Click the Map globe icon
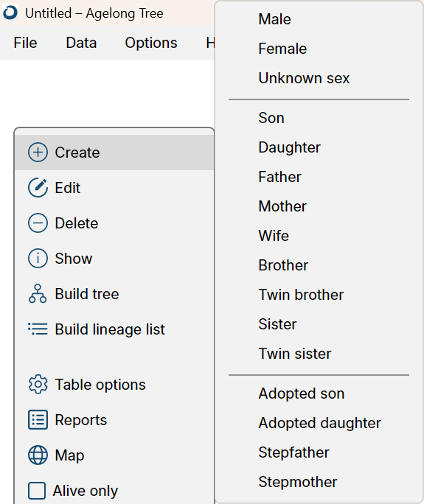 click(38, 455)
